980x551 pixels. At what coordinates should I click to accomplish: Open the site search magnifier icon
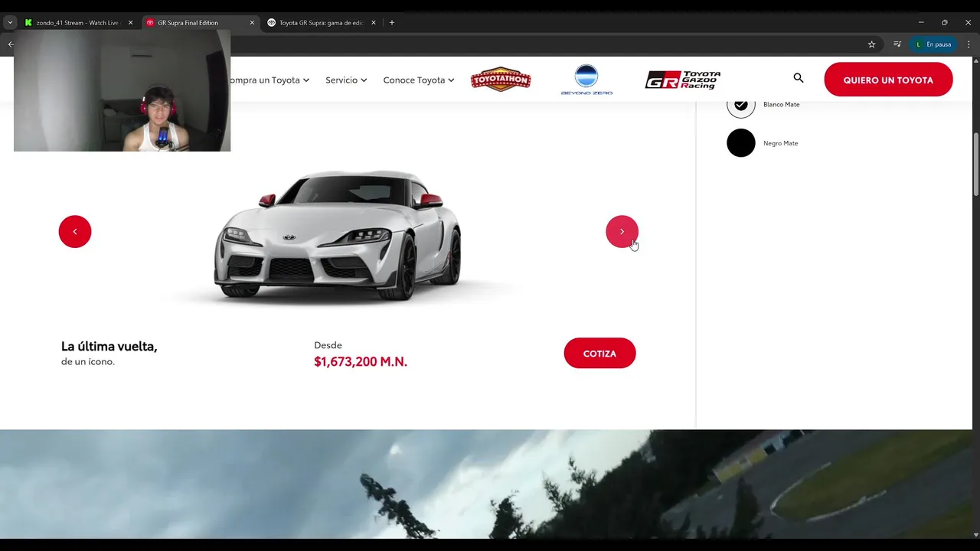[799, 78]
